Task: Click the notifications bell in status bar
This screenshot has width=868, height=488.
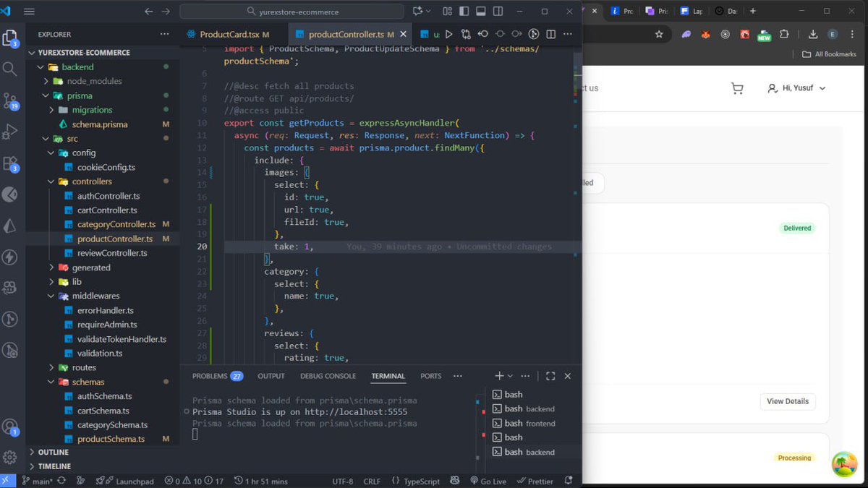Action: click(x=569, y=481)
